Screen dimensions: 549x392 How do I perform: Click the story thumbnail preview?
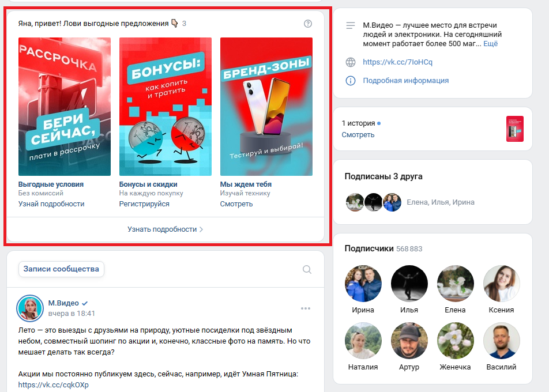pos(514,129)
